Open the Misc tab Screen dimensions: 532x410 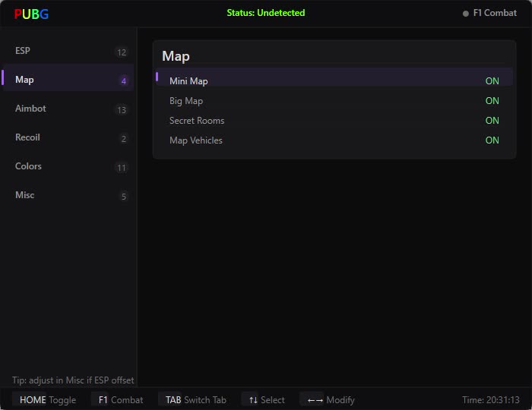(x=68, y=195)
